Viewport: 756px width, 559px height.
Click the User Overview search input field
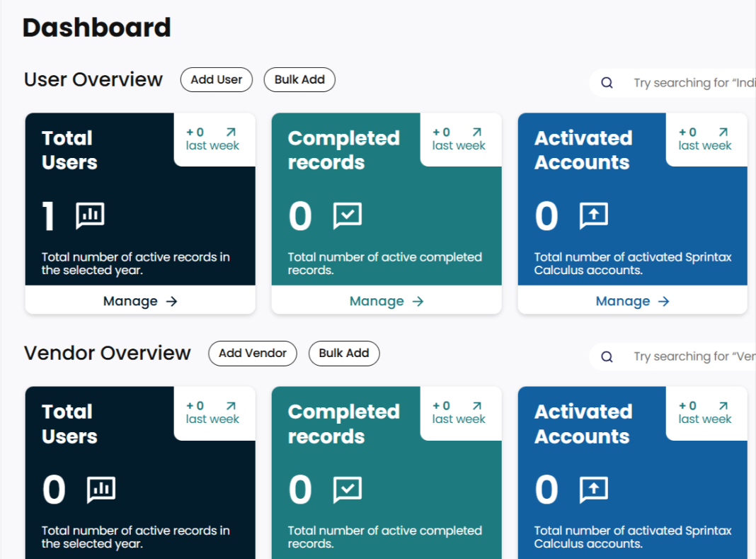pos(694,82)
